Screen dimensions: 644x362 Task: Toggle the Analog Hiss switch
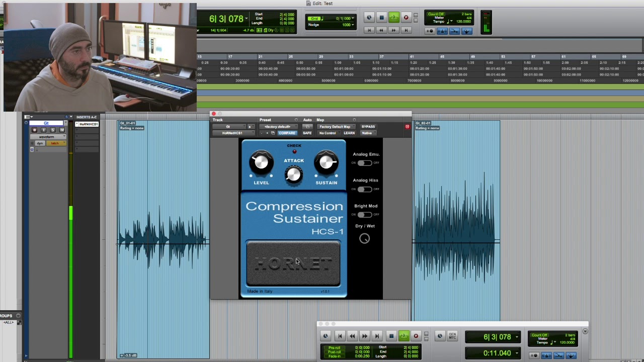click(x=365, y=189)
